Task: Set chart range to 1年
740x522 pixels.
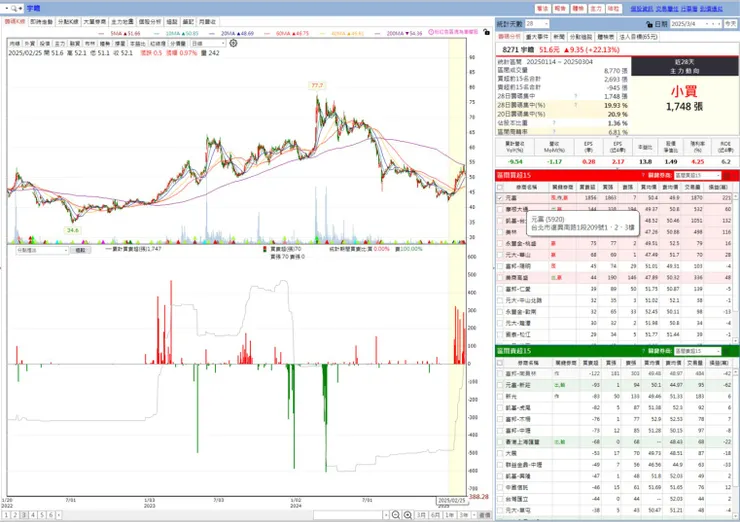Action: 449,515
